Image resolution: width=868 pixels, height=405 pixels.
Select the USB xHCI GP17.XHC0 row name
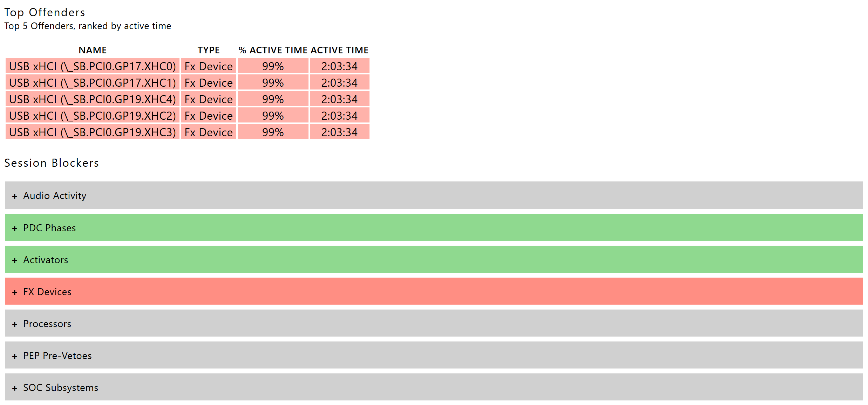(93, 66)
